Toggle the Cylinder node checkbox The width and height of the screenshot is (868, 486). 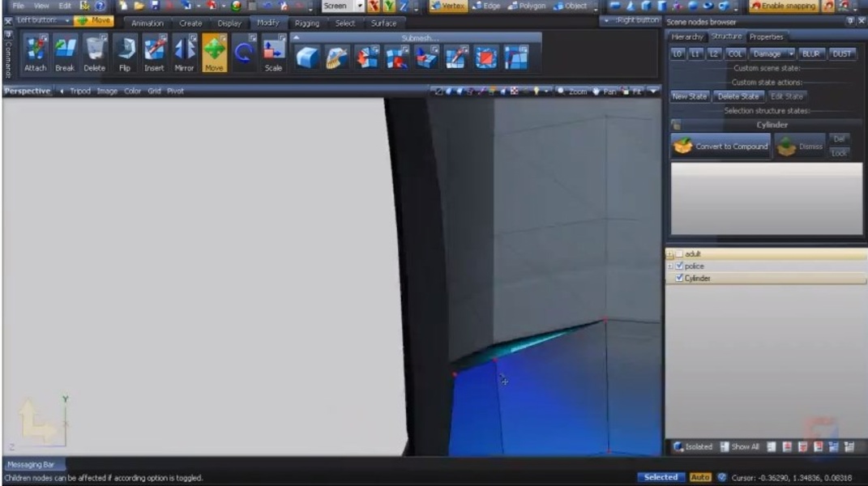pyautogui.click(x=679, y=279)
